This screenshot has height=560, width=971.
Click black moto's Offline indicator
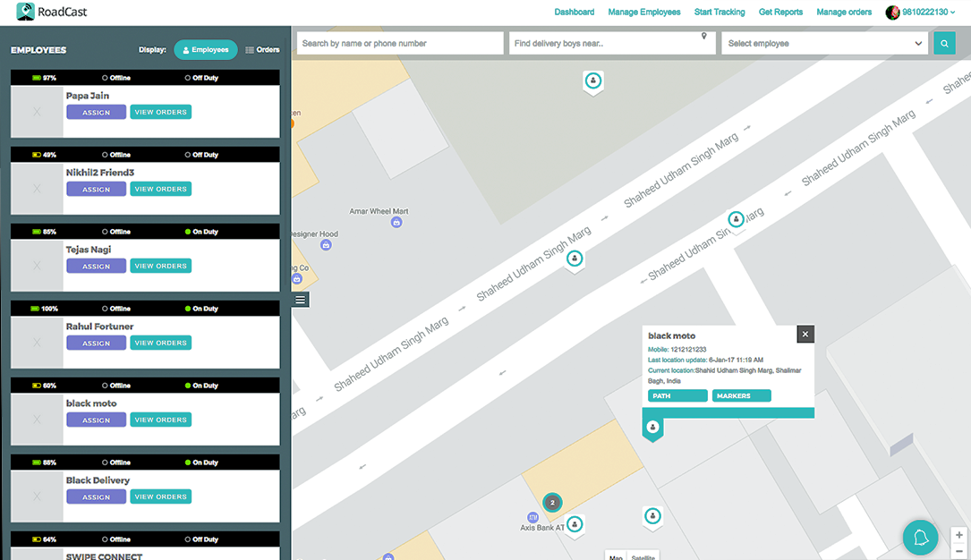(116, 386)
